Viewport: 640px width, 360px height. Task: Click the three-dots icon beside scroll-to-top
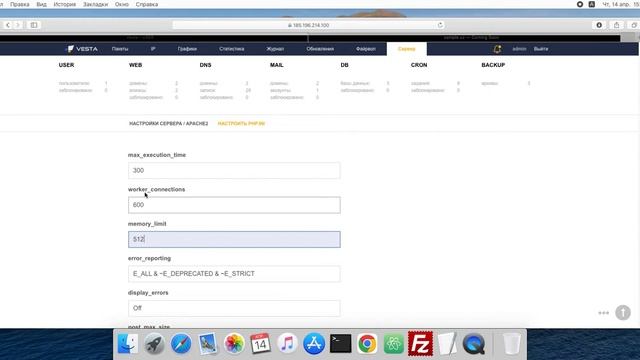click(x=604, y=313)
